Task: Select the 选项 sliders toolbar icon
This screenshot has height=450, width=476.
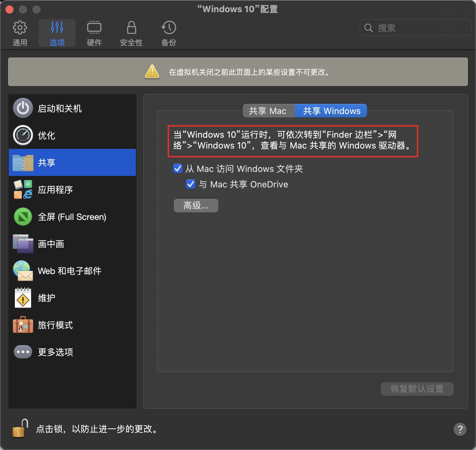Action: point(57,27)
